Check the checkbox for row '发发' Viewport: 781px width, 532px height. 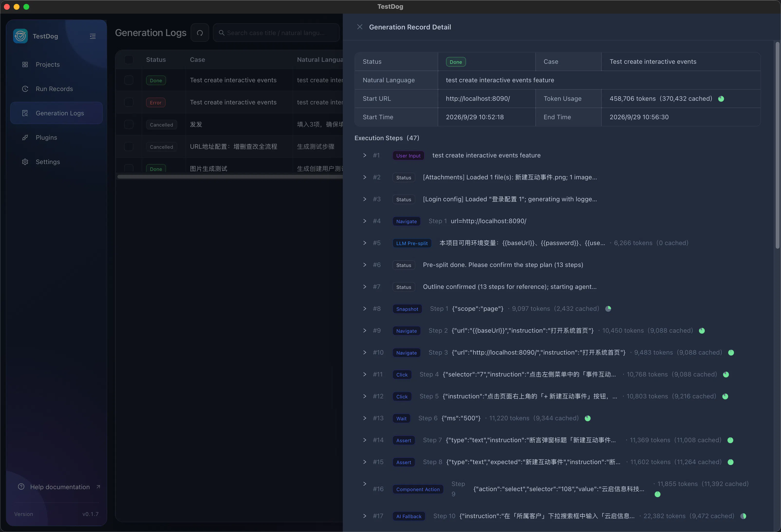(129, 124)
